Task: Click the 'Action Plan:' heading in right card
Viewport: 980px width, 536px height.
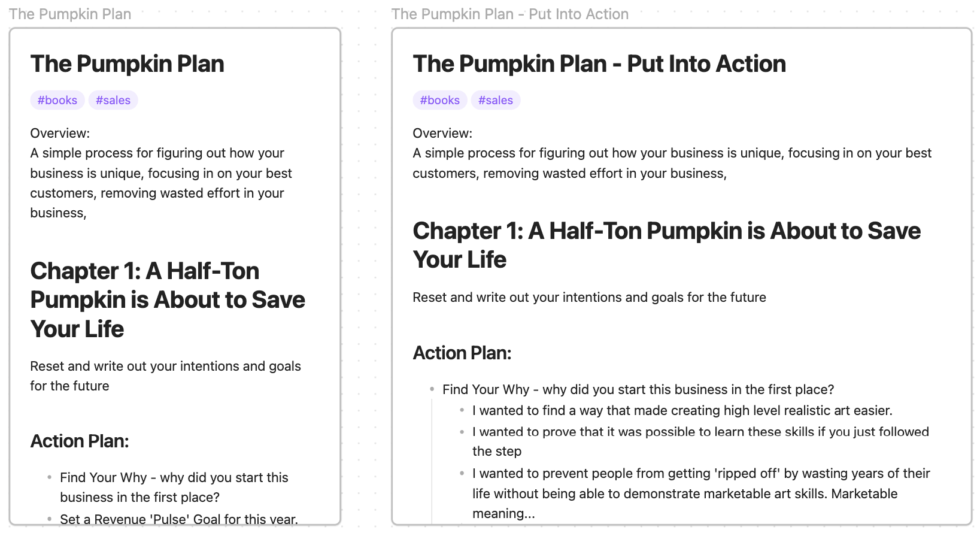Action: (462, 353)
